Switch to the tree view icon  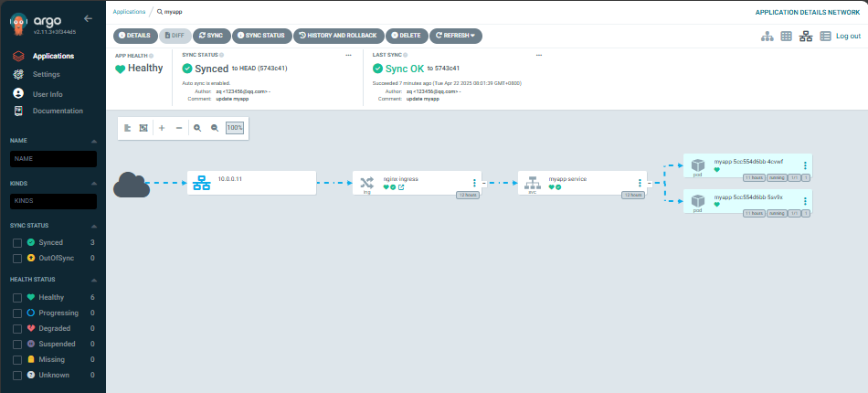(767, 36)
